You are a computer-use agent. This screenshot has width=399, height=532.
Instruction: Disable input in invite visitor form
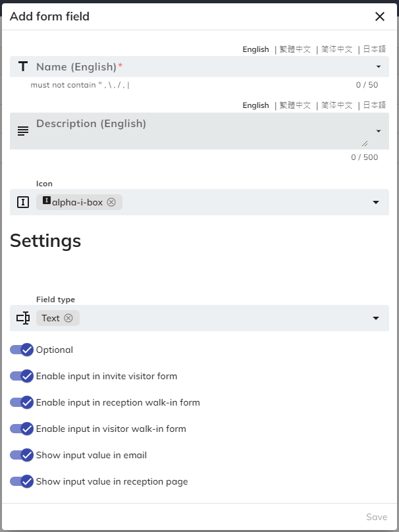tap(22, 376)
